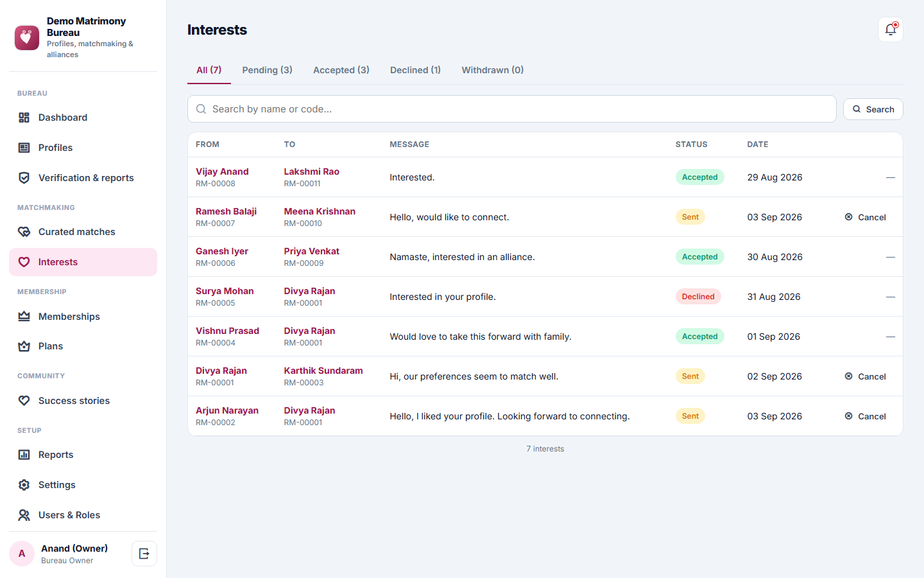
Task: Open Users & Roles page
Action: tap(83, 515)
